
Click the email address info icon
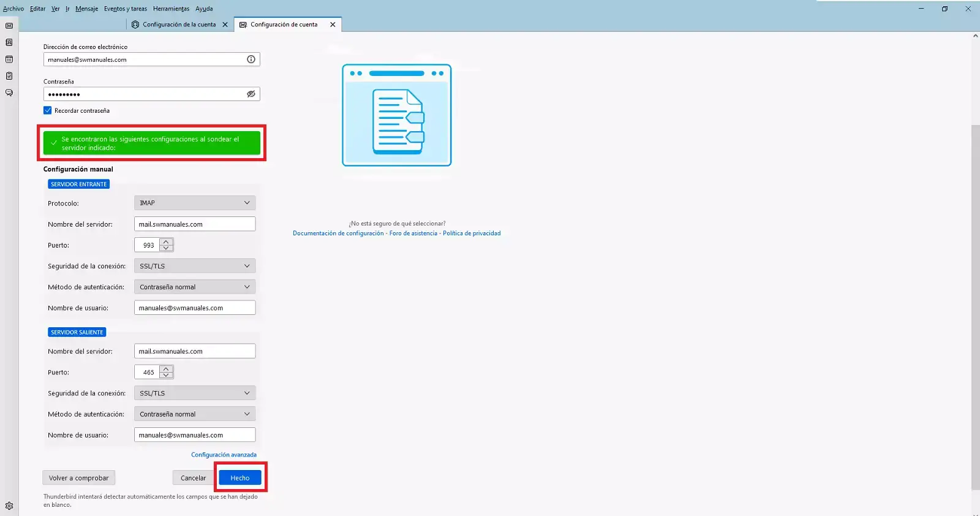pos(251,59)
